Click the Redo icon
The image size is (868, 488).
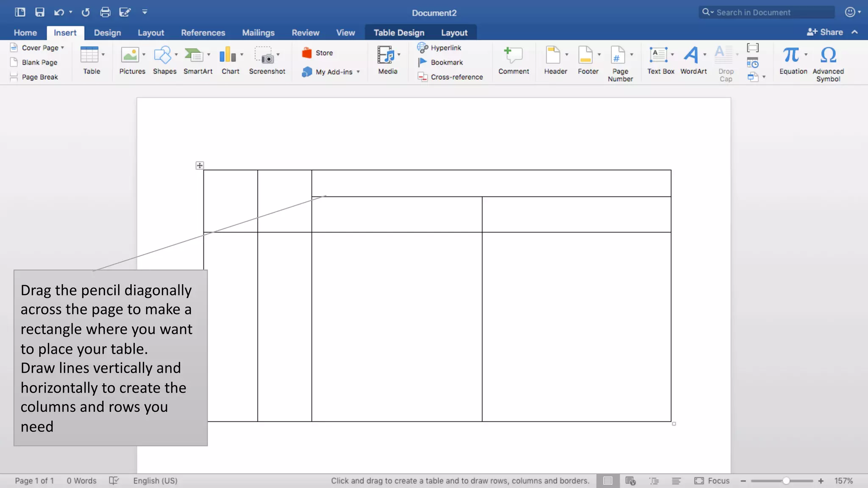click(86, 12)
